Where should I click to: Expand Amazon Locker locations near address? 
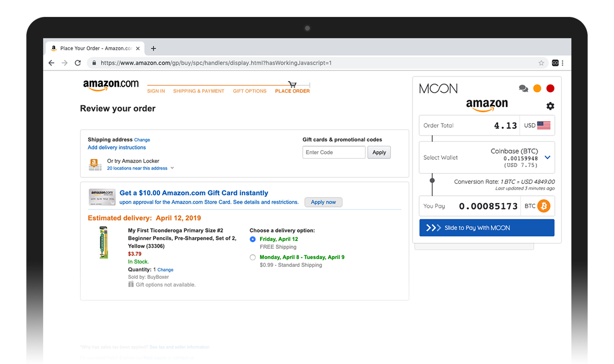(x=172, y=168)
